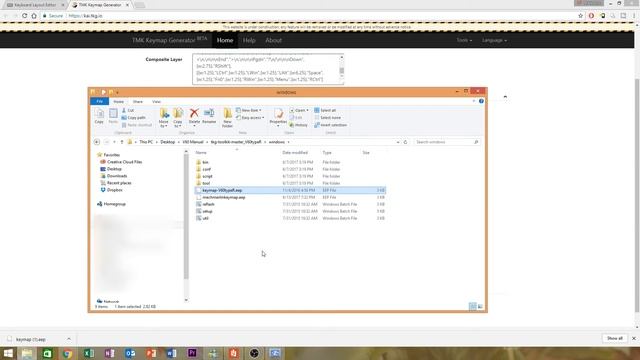Open the View ribbon tab in Explorer

click(156, 102)
